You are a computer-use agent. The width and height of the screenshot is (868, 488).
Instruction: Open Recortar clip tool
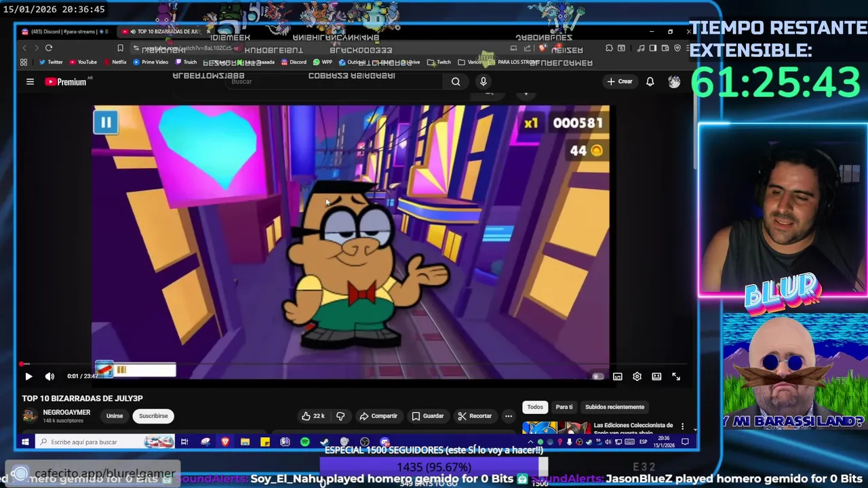[x=475, y=416]
